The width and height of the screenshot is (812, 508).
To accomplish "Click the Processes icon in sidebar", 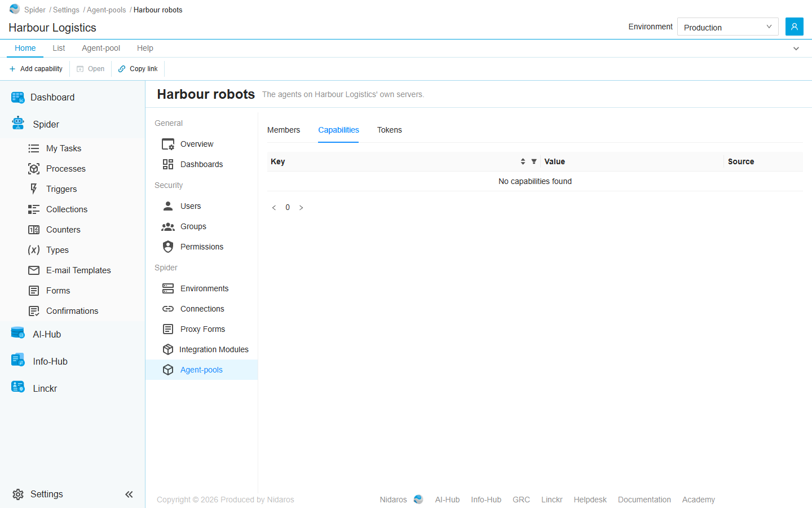I will pos(34,169).
